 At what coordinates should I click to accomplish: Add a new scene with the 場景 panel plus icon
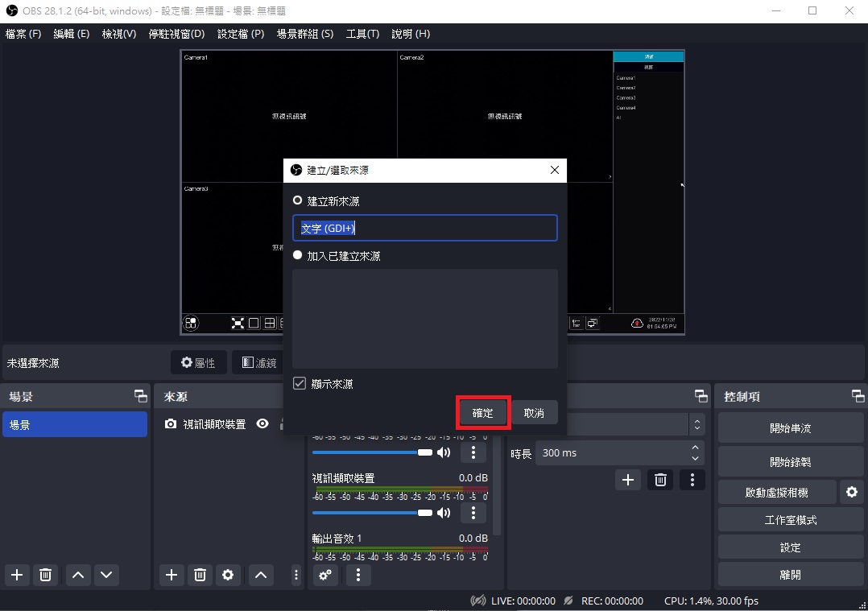pos(17,575)
